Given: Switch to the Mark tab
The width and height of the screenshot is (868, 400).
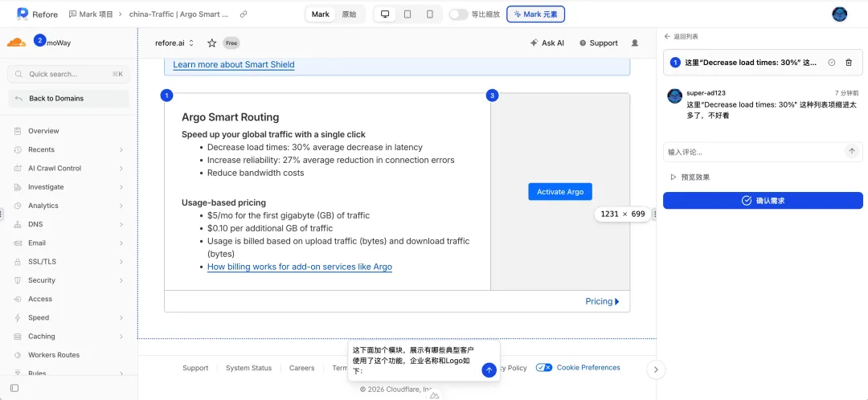Looking at the screenshot, I should [x=321, y=14].
